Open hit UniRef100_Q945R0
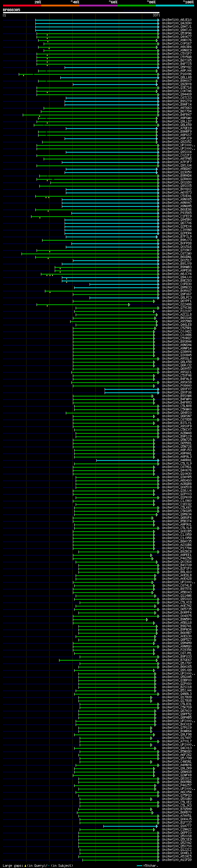The width and height of the screenshot is (197, 868). click(177, 220)
